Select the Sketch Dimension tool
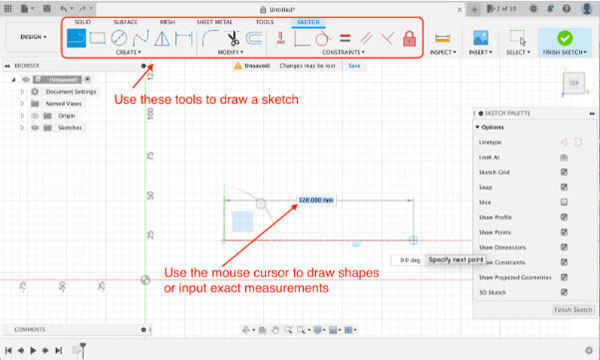 [184, 38]
